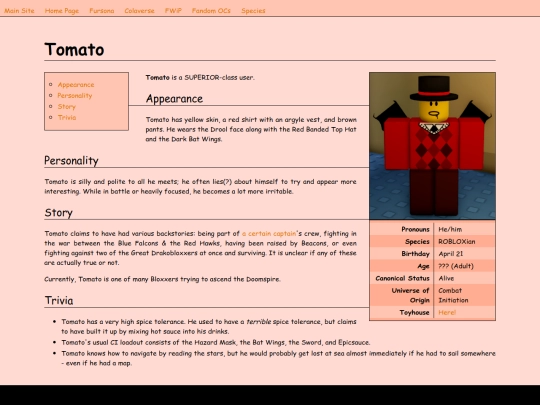This screenshot has height=405, width=540.
Task: Click the Story section heading
Action: coord(59,213)
